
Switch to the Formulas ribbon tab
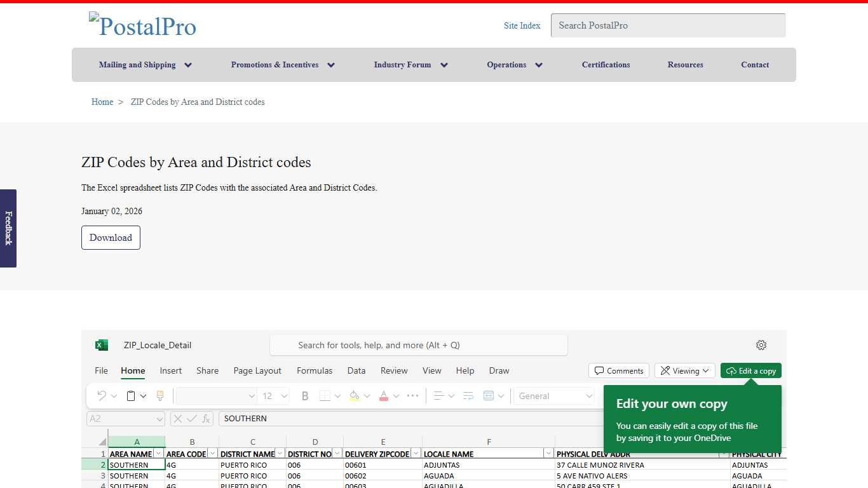click(x=315, y=370)
